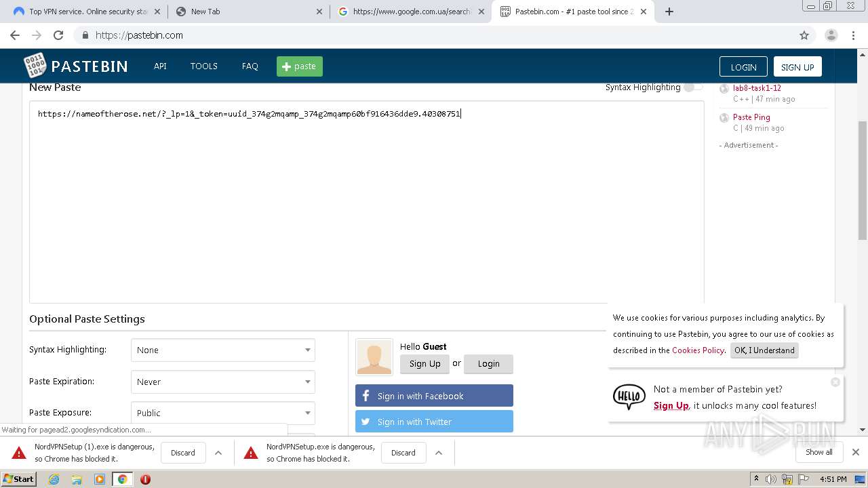
Task: Sign in with Facebook
Action: (434, 396)
